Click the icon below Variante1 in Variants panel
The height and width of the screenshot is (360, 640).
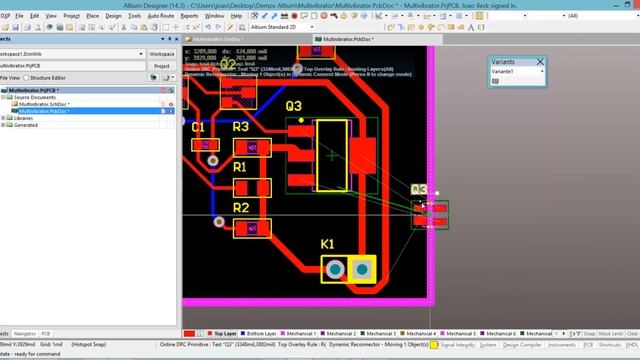pos(496,81)
